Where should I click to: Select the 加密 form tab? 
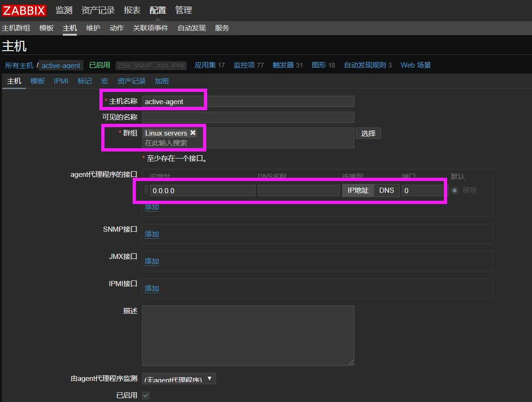point(162,81)
